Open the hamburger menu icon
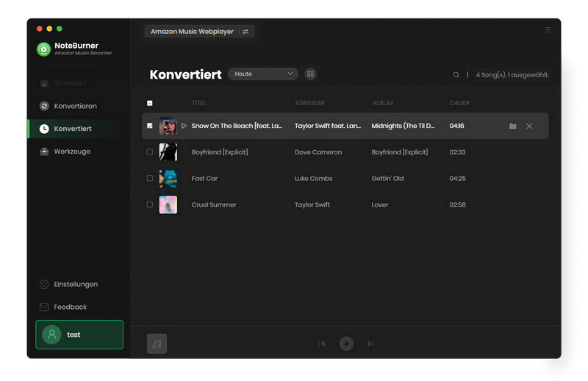The image size is (588, 381). tap(548, 29)
